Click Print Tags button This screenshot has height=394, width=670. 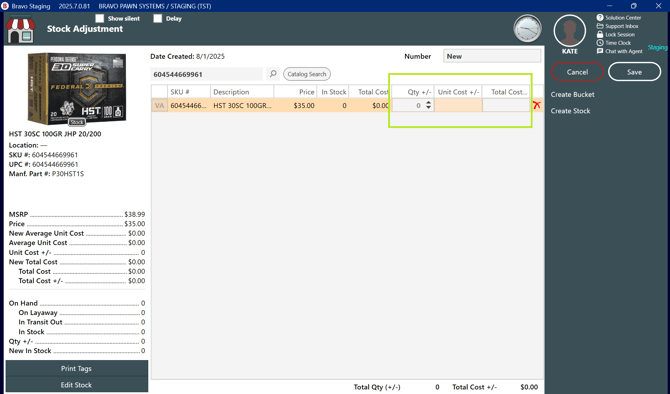tap(76, 368)
